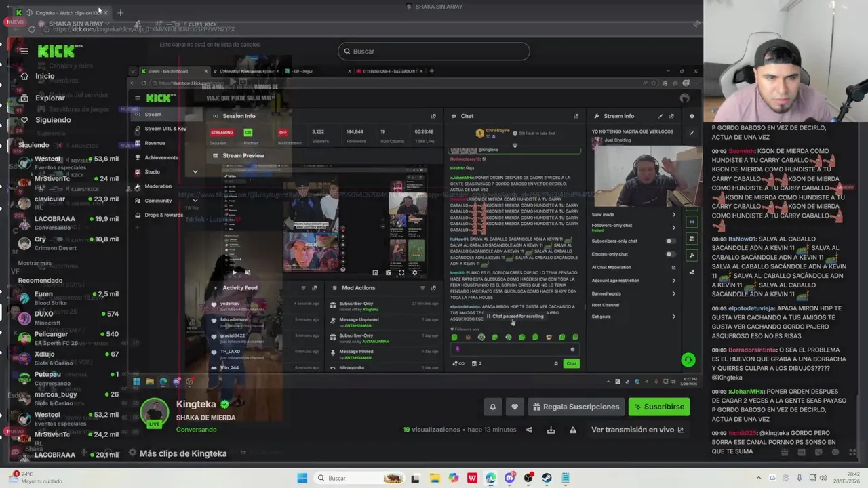The height and width of the screenshot is (488, 868).
Task: Open AI Chat Moderation external link icon
Action: 673,267
